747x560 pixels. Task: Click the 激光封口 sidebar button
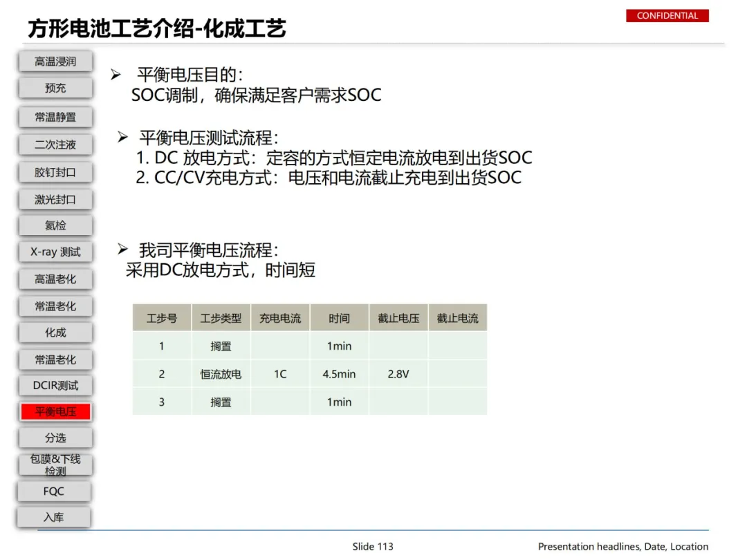(55, 200)
